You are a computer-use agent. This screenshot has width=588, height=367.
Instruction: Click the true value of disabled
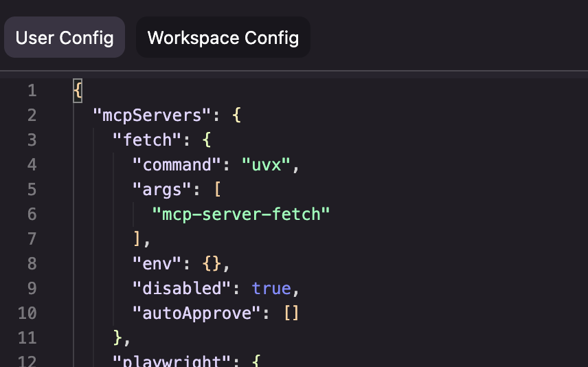click(272, 288)
